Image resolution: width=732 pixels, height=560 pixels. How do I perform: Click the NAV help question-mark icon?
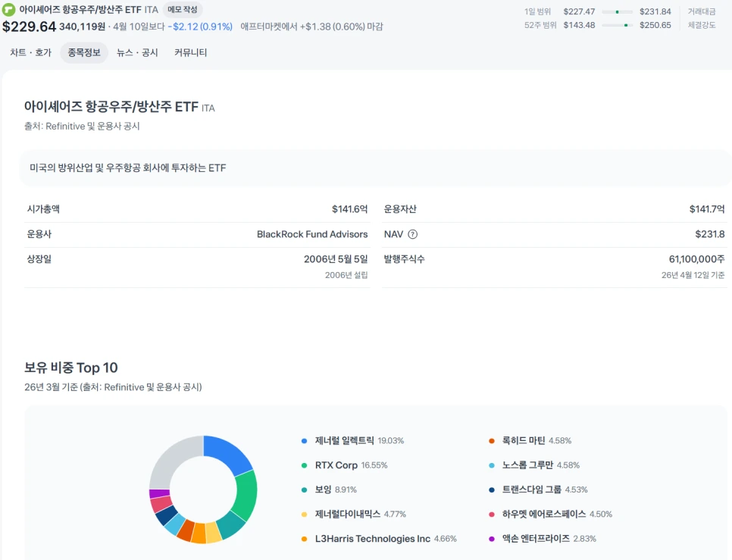click(413, 234)
